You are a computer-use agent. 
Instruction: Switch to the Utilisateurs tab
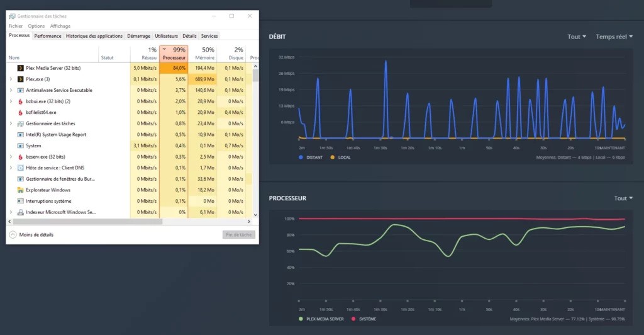[166, 36]
